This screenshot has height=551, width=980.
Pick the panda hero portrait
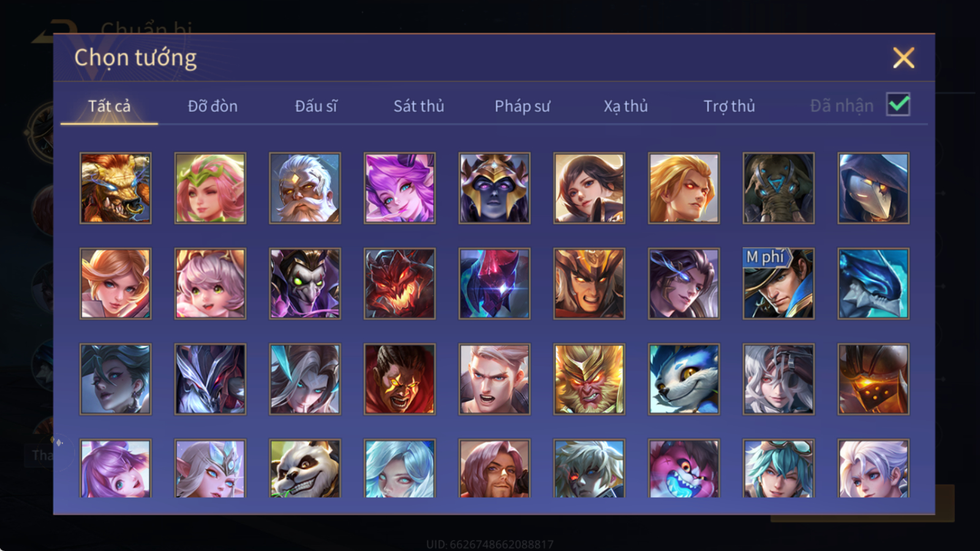point(305,468)
